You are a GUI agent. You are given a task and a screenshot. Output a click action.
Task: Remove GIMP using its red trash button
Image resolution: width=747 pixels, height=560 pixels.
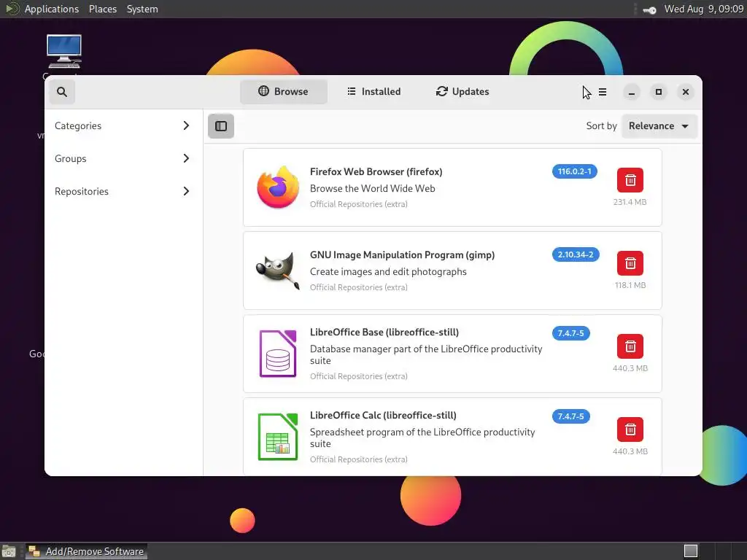point(630,263)
